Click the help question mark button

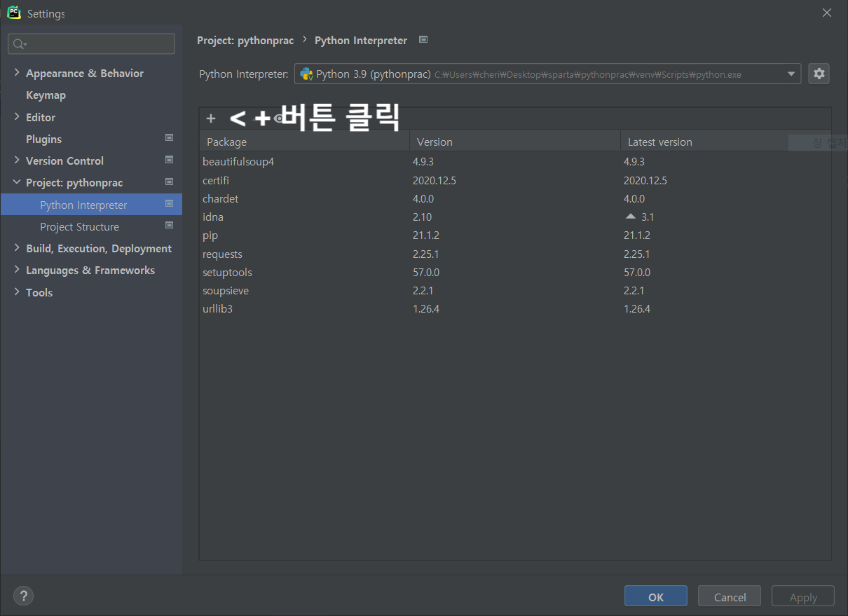point(23,596)
